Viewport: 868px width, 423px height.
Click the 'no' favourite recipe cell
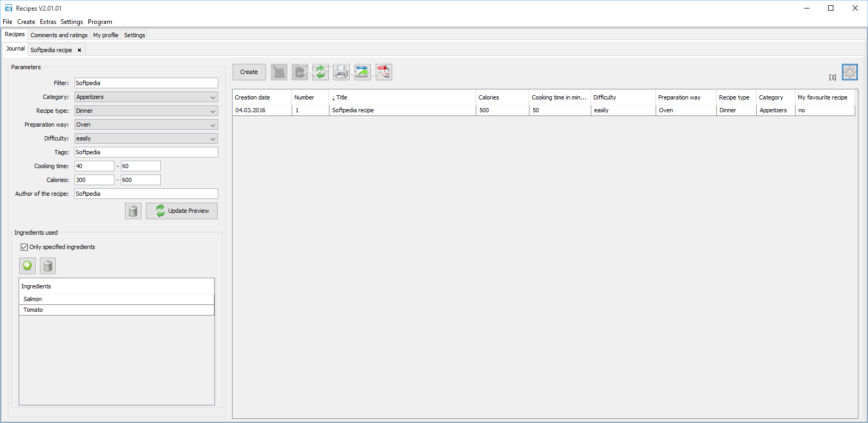[825, 110]
